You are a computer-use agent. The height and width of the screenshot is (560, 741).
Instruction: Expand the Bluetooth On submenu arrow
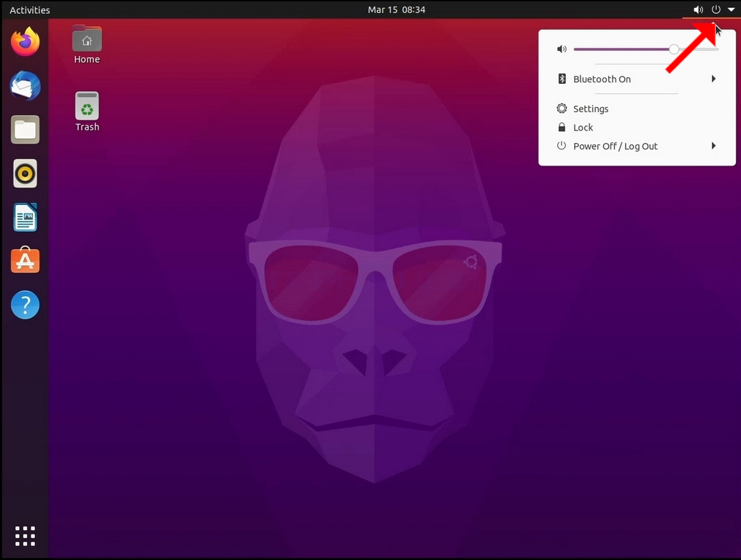tap(713, 79)
